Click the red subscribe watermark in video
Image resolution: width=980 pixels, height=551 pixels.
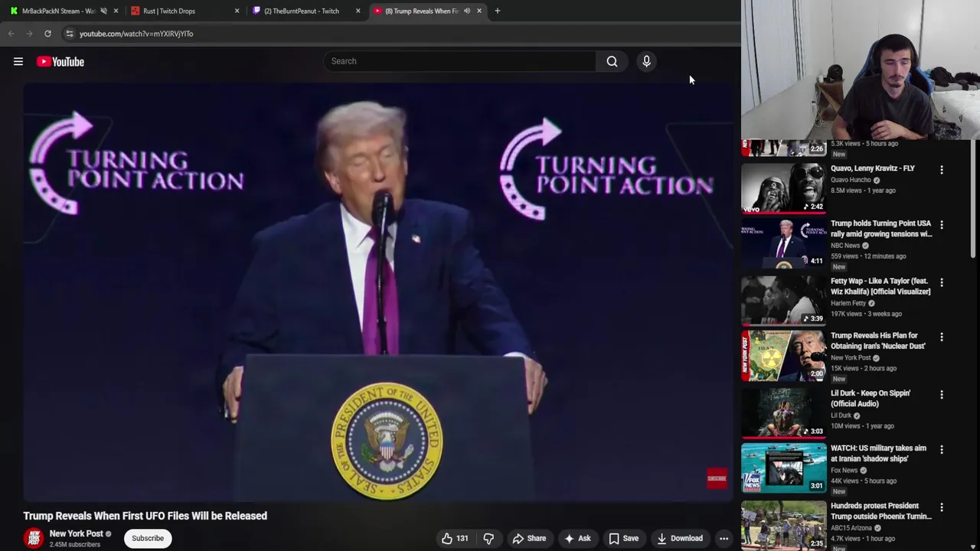[717, 478]
